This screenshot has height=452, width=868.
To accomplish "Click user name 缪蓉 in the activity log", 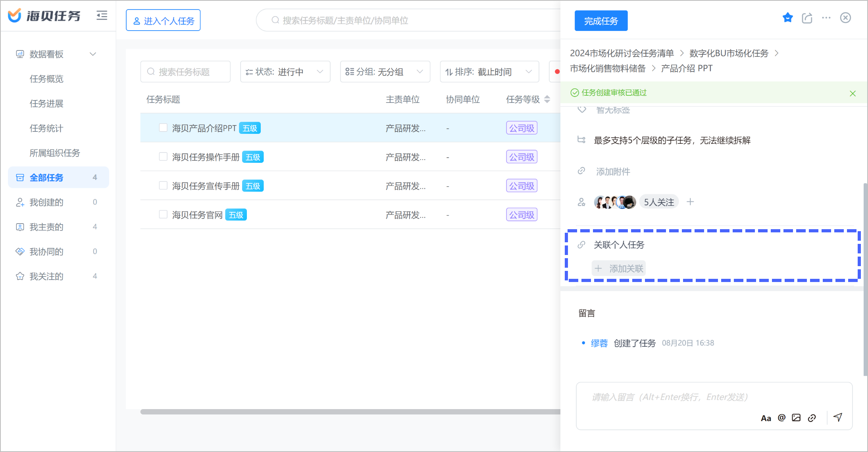I will pos(599,343).
